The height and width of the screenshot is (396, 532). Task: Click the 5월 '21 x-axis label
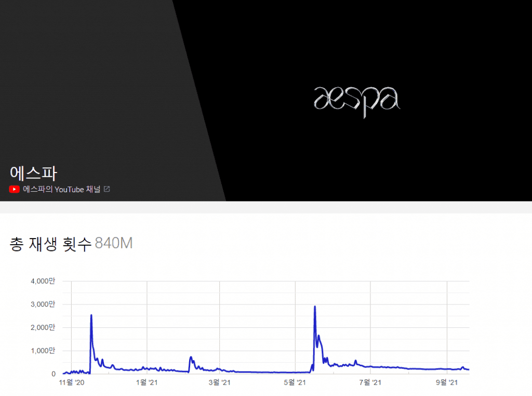295,383
